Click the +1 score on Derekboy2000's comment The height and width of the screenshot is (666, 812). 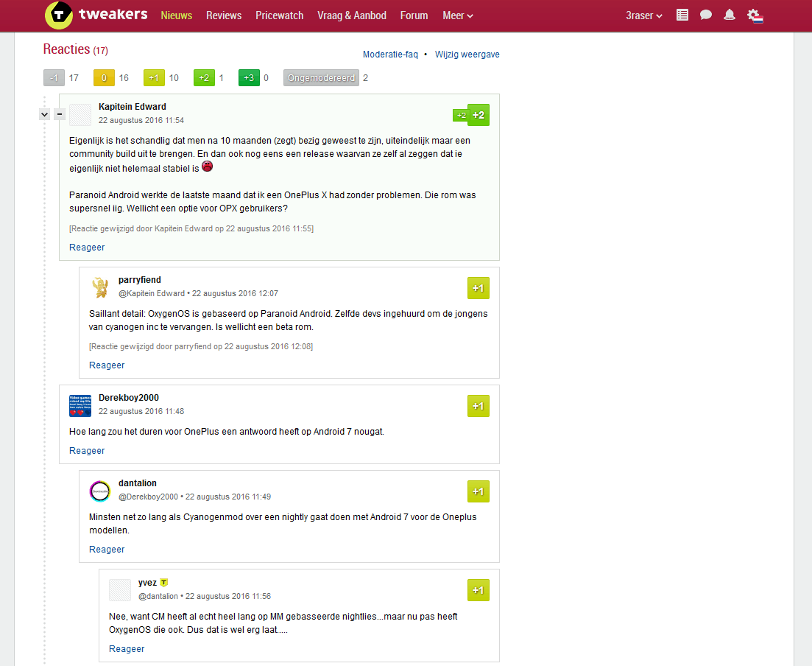pyautogui.click(x=479, y=406)
